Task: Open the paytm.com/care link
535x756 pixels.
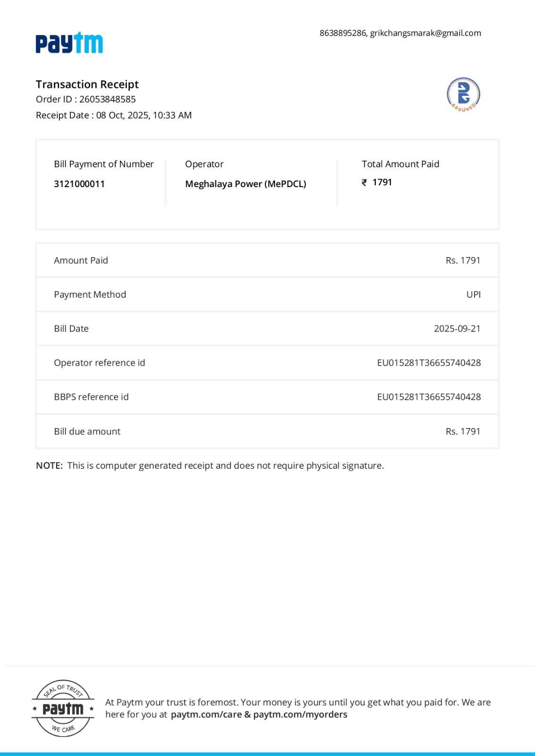Action: coord(206,714)
